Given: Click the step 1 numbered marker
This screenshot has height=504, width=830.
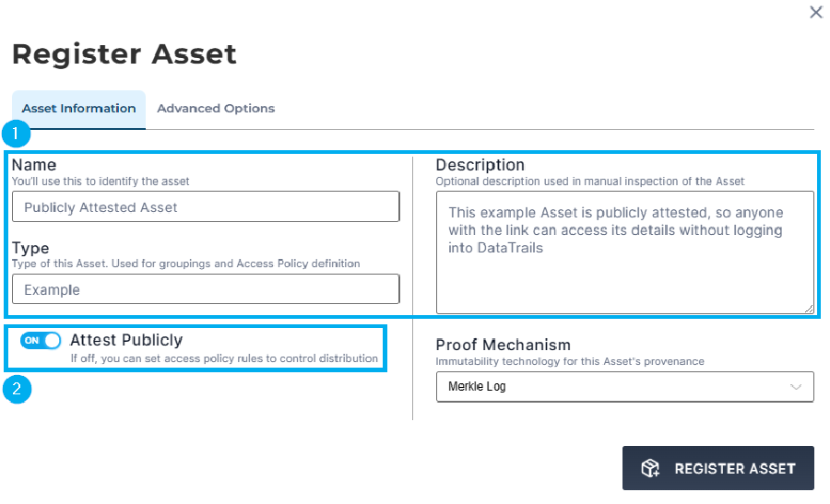Looking at the screenshot, I should (x=16, y=134).
